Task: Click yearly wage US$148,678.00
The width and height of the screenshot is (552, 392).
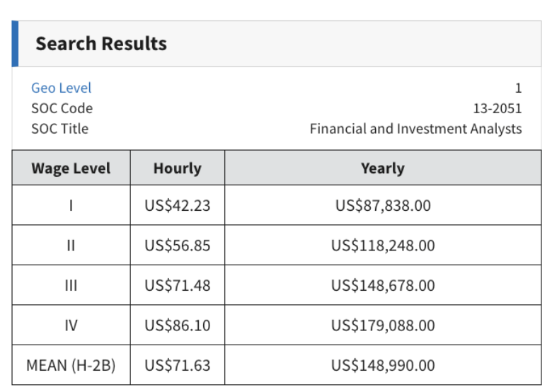Action: tap(382, 286)
